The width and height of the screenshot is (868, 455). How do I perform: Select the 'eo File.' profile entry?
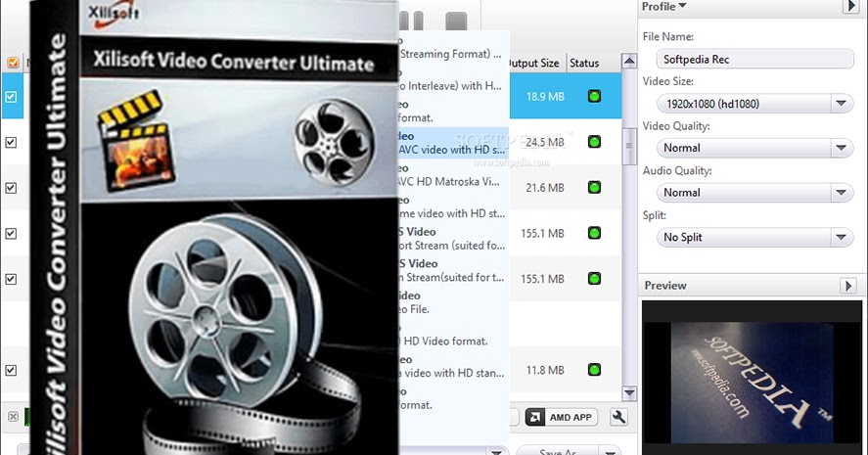coord(453,302)
